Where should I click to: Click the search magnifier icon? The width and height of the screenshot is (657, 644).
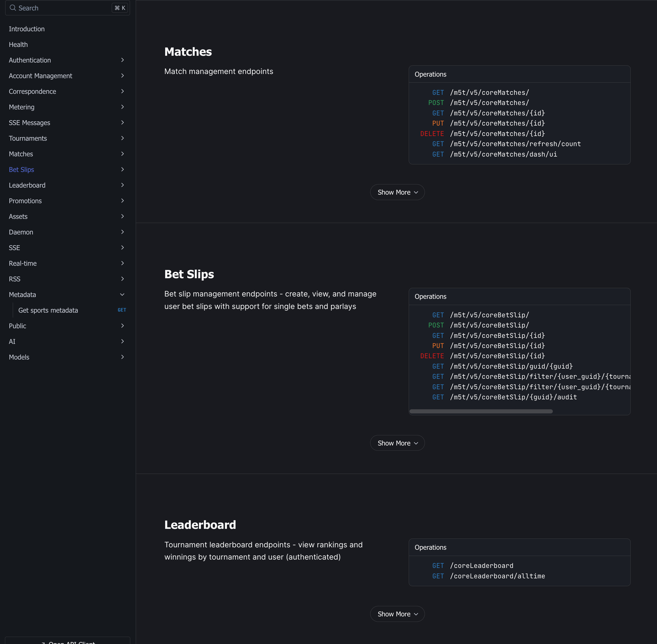[x=13, y=8]
